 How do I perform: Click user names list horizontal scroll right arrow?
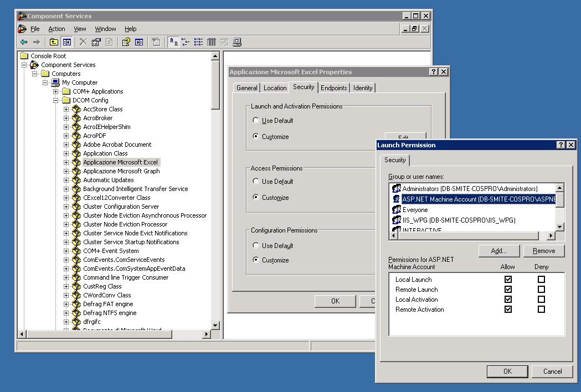551,236
